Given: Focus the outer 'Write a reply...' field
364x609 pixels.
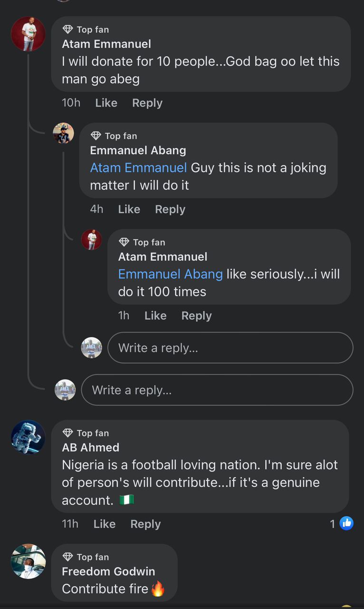Looking at the screenshot, I should click(217, 390).
